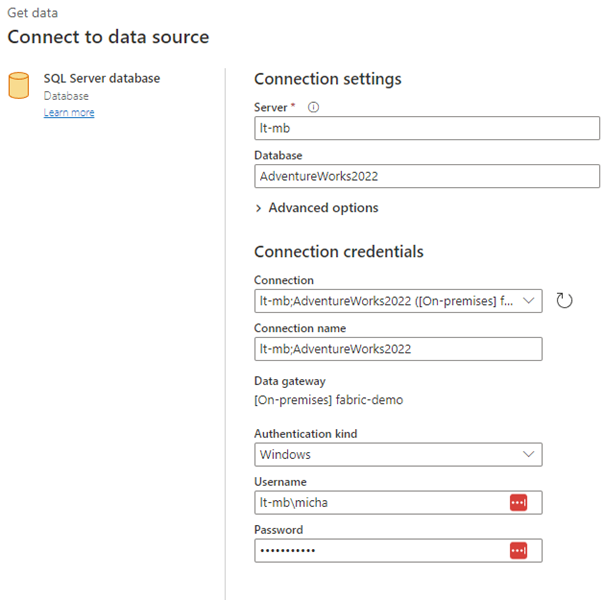Click the Database type subtitle under SQL Server
This screenshot has height=600, width=605.
[66, 96]
